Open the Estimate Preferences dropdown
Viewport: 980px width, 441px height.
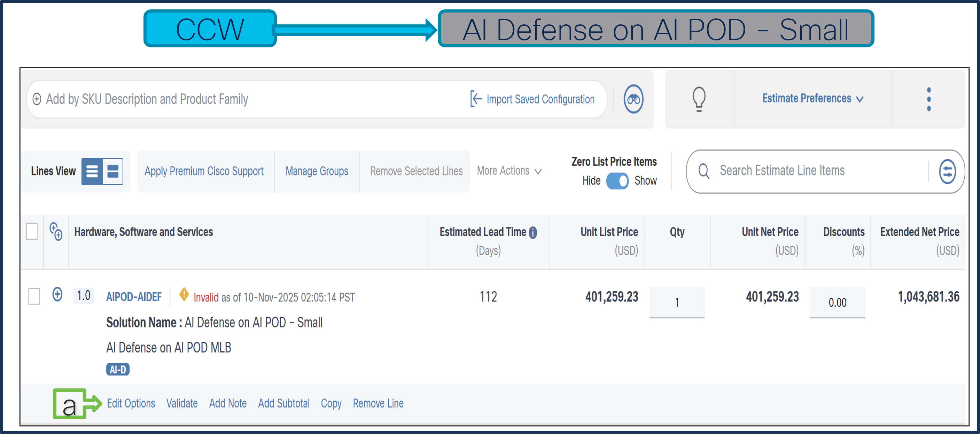812,99
